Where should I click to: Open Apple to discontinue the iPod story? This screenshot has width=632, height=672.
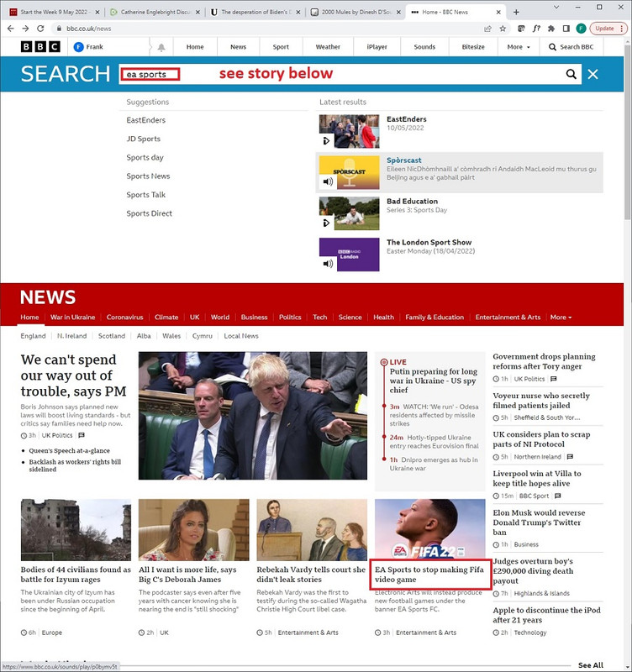pos(546,615)
